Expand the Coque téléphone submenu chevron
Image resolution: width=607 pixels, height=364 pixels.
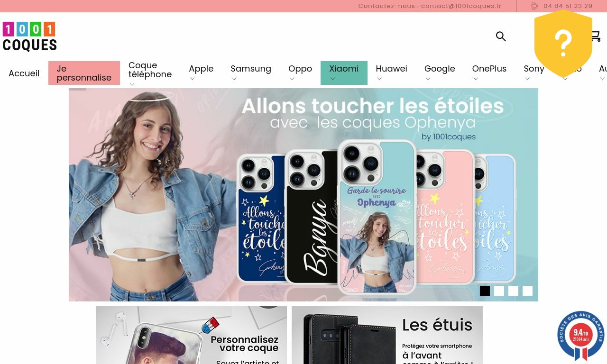132,84
